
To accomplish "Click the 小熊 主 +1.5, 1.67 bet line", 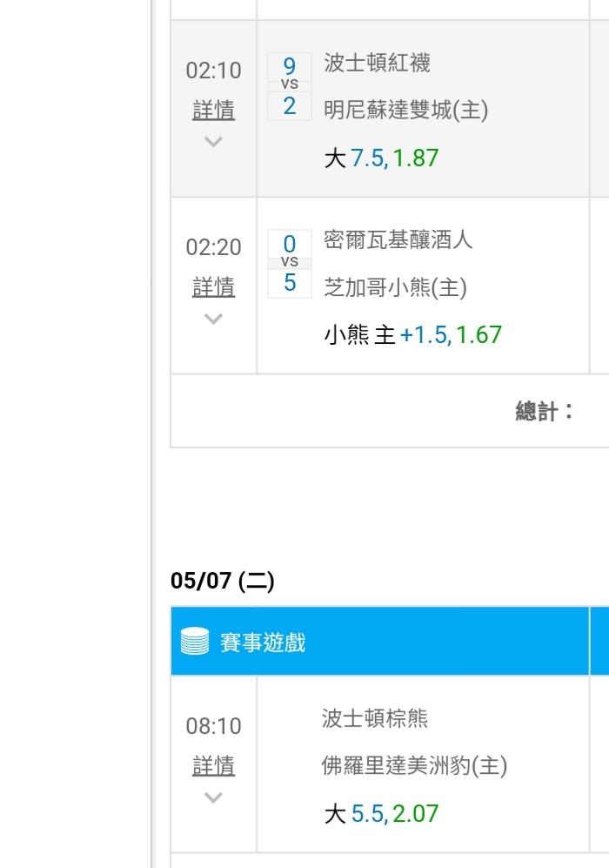I will click(412, 335).
